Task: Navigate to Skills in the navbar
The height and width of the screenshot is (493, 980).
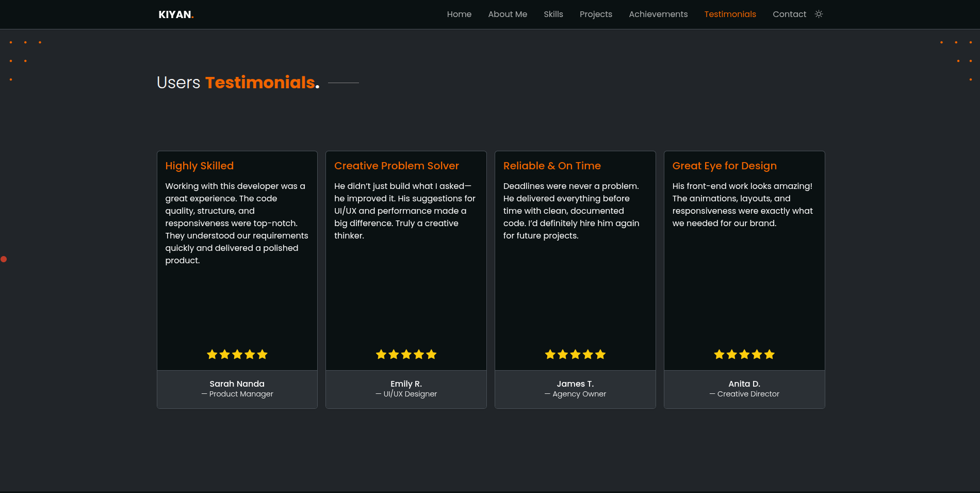Action: (x=553, y=14)
